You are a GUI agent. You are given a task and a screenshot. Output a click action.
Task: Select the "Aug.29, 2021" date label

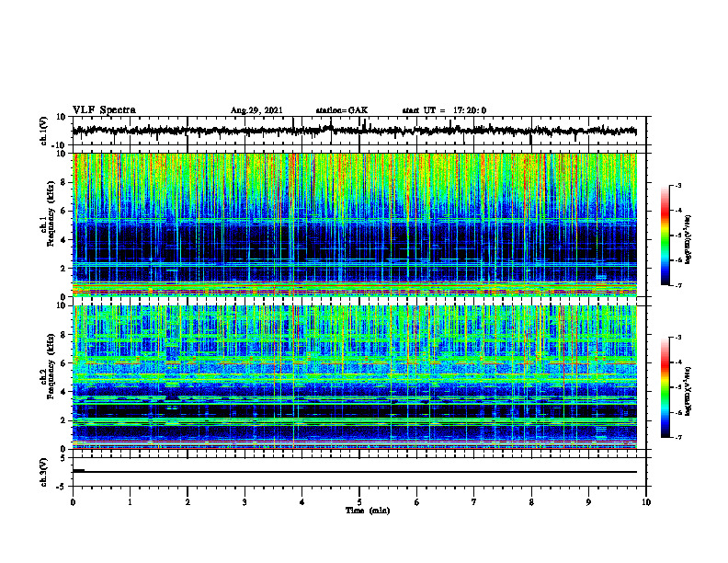point(256,110)
